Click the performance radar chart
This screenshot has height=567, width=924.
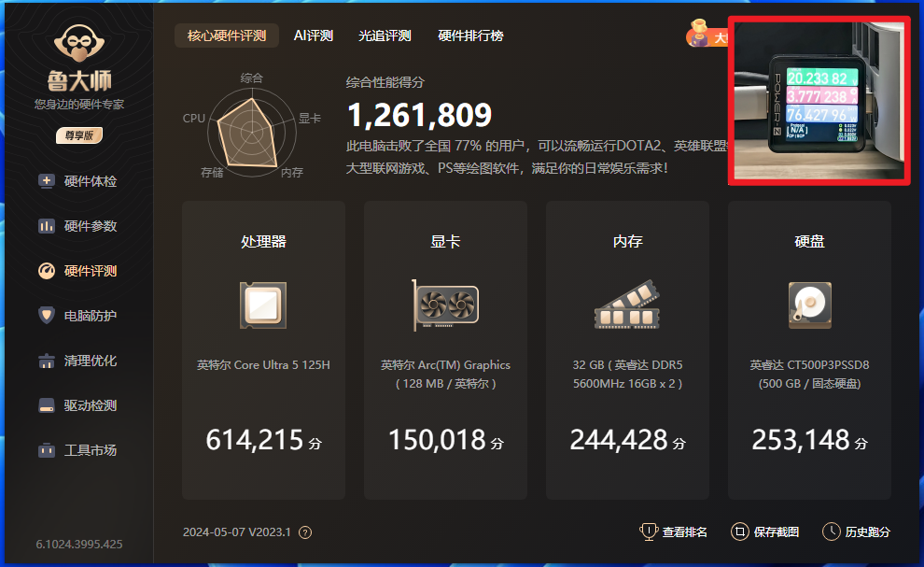pyautogui.click(x=252, y=132)
